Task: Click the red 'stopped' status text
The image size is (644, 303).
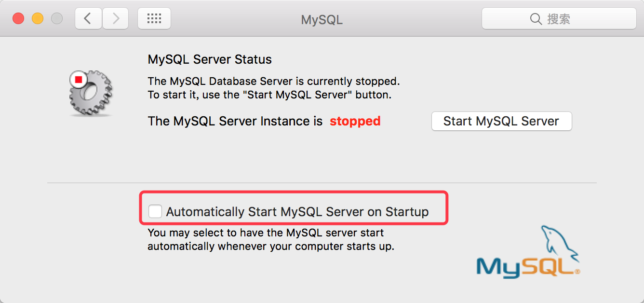Action: coord(355,121)
